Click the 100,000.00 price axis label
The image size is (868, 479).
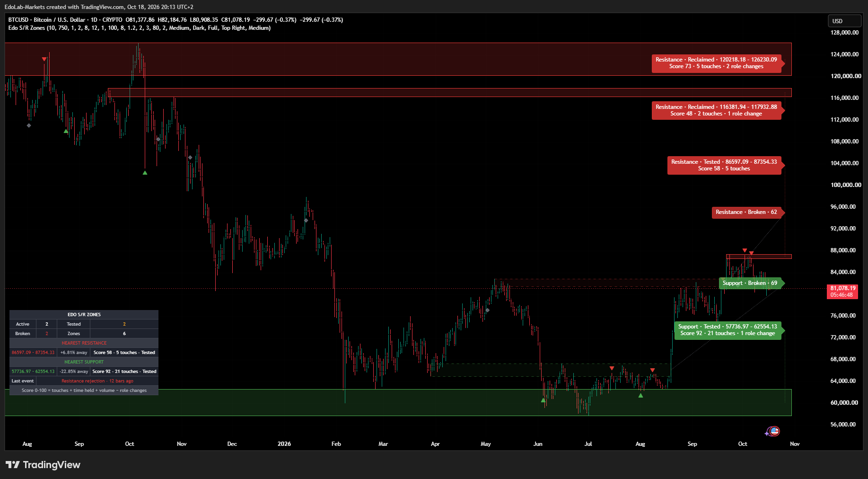[x=846, y=185]
